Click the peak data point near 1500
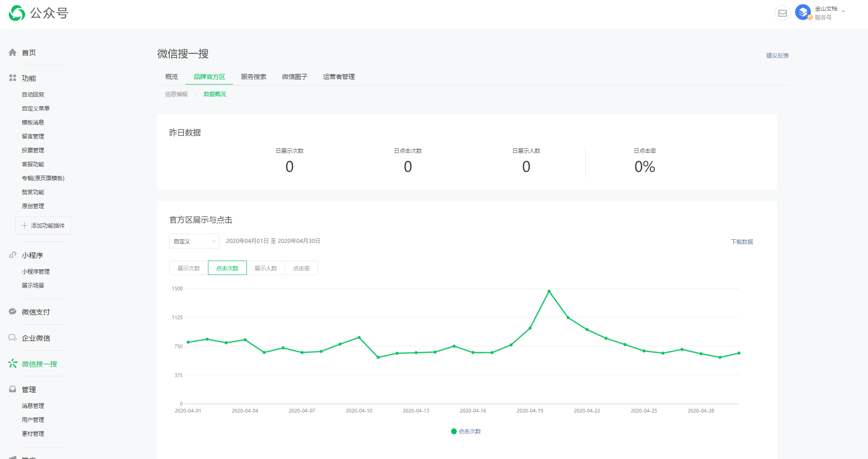 click(x=549, y=291)
